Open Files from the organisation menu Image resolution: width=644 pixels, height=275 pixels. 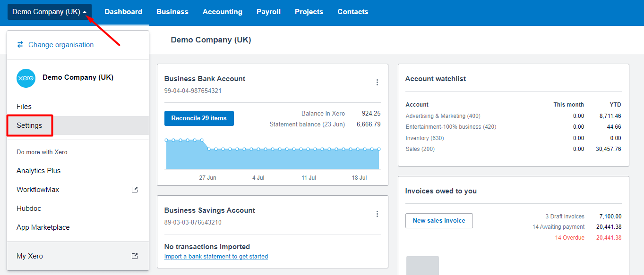[78, 107]
